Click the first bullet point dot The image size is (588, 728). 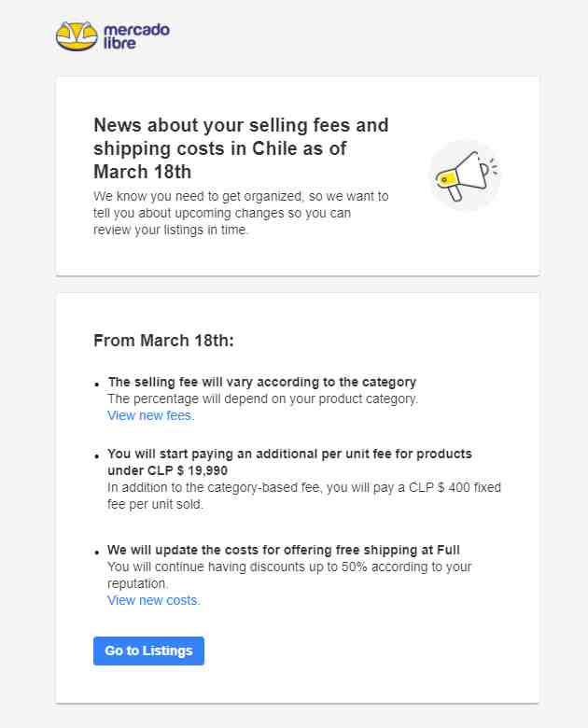click(x=97, y=385)
